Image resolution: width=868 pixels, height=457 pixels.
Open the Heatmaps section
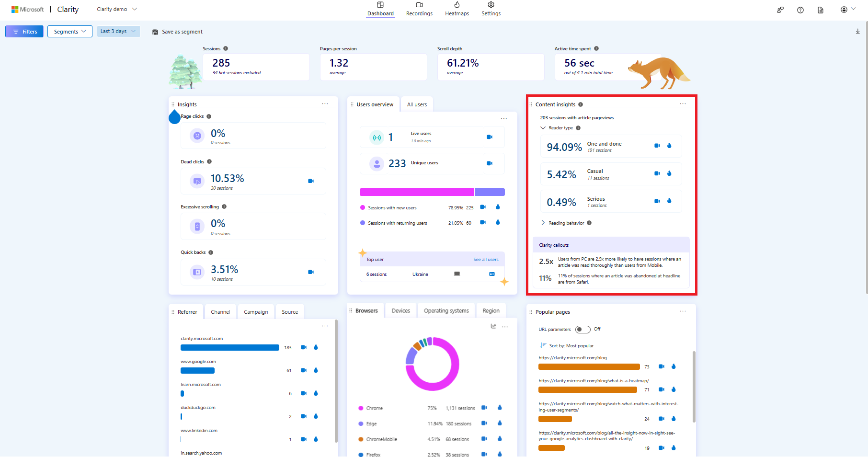[457, 9]
